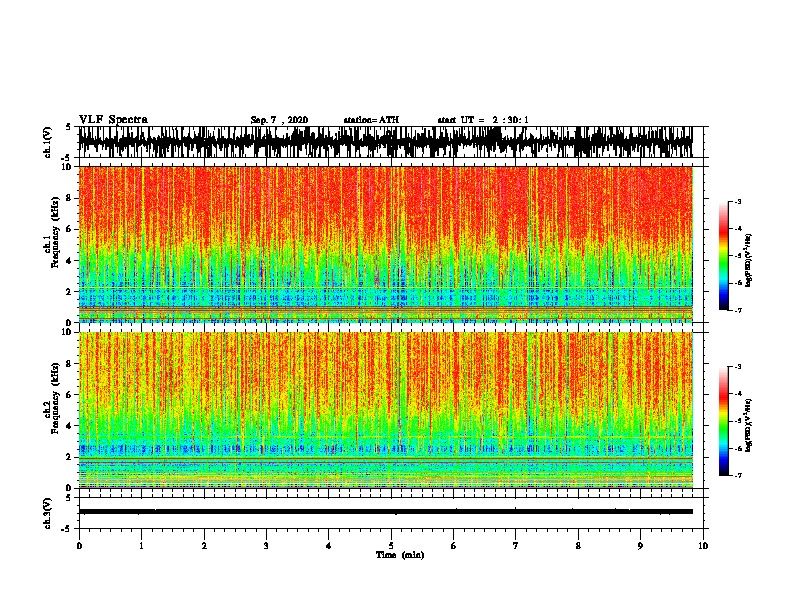Click the time-axis tick label "5"
Image resolution: width=792 pixels, height=612 pixels.
391,545
